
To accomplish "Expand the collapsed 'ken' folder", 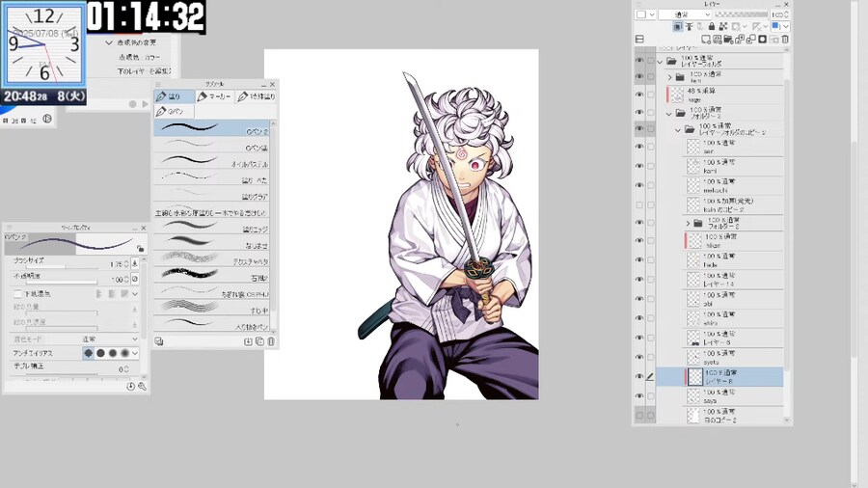I will (x=670, y=77).
